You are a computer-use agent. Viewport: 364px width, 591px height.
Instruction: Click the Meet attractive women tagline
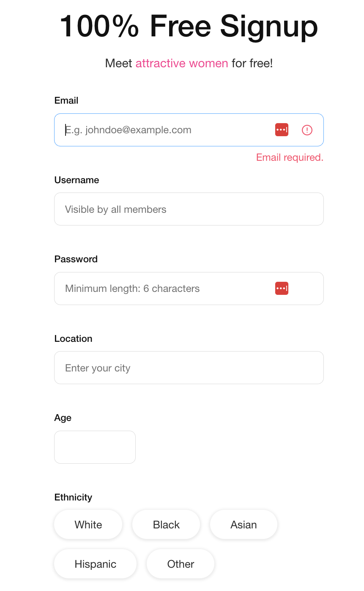click(x=189, y=63)
